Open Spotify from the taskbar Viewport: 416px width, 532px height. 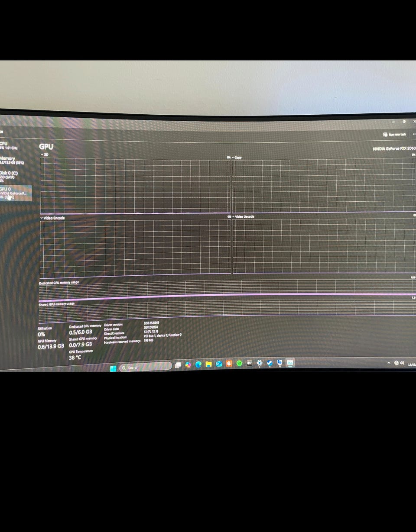239,364
